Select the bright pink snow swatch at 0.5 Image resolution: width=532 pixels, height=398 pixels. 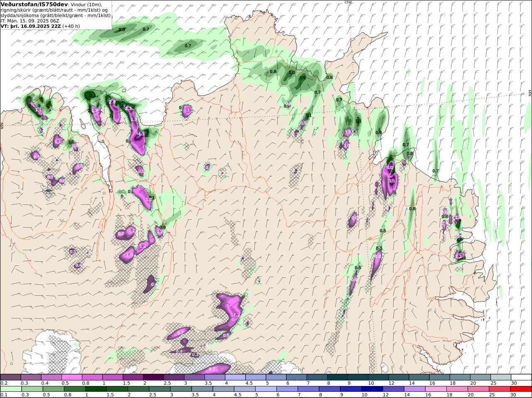[x=71, y=377]
